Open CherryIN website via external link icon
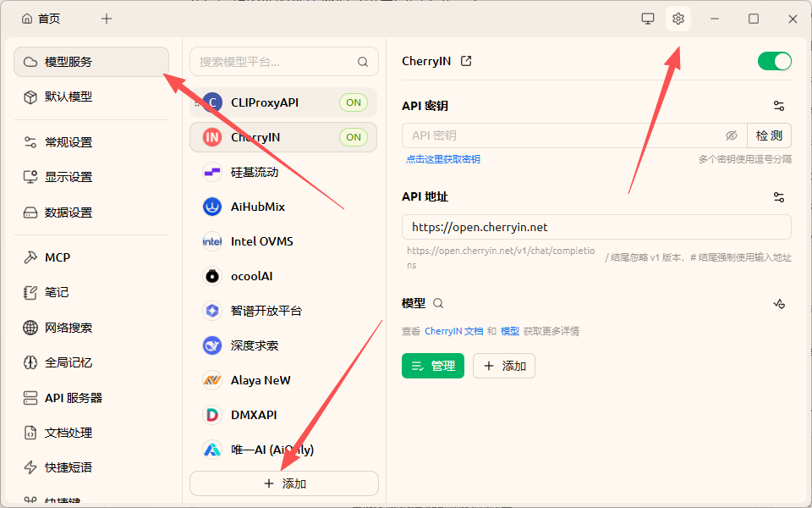The image size is (812, 508). [x=468, y=60]
